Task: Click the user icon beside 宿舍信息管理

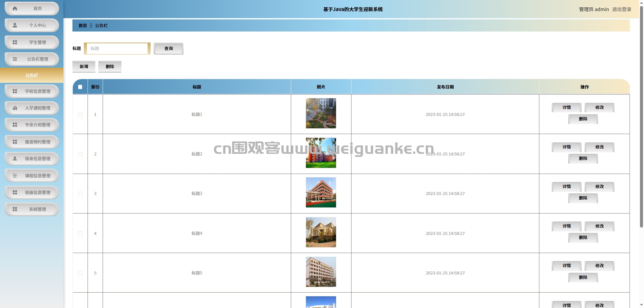Action: (x=15, y=159)
